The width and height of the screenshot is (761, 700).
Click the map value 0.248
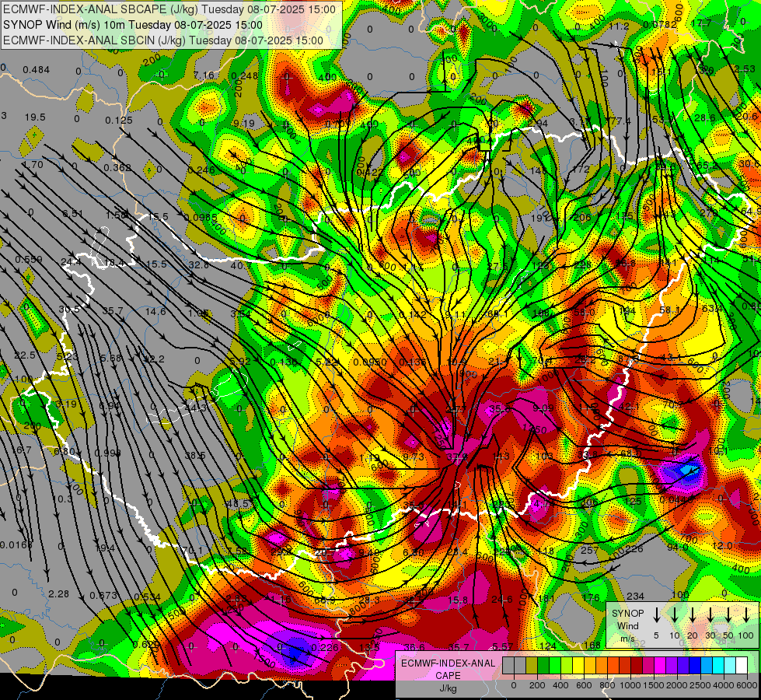(x=245, y=75)
